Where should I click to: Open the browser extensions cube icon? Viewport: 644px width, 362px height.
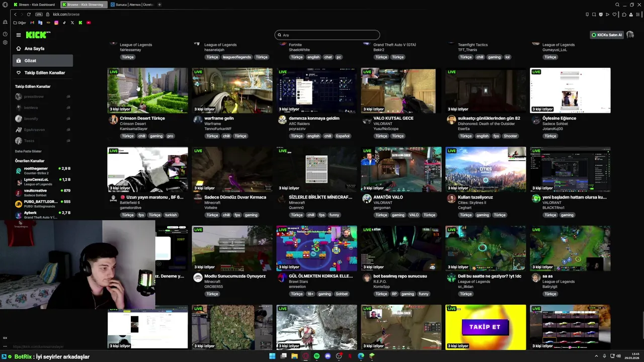(624, 14)
